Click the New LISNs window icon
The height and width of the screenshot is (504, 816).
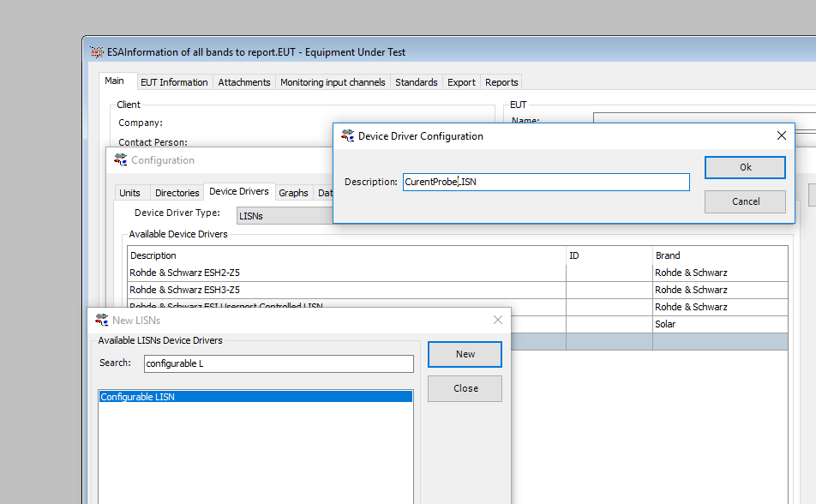point(101,321)
